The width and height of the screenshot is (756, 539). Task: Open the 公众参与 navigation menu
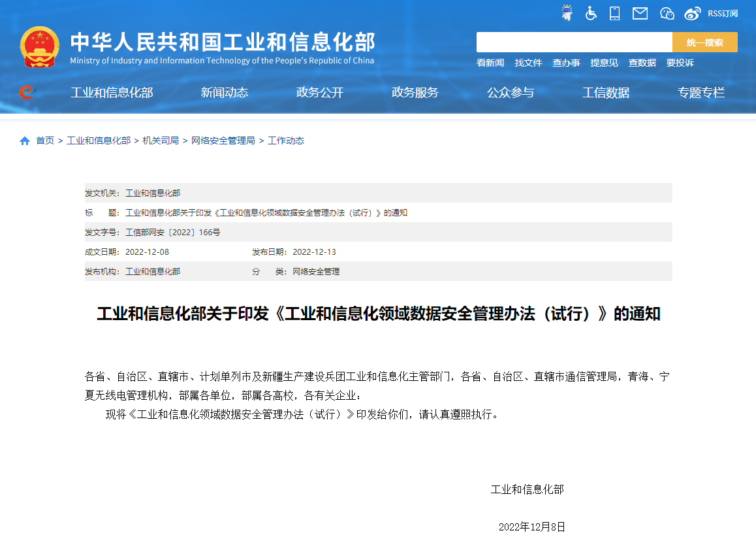coord(511,92)
